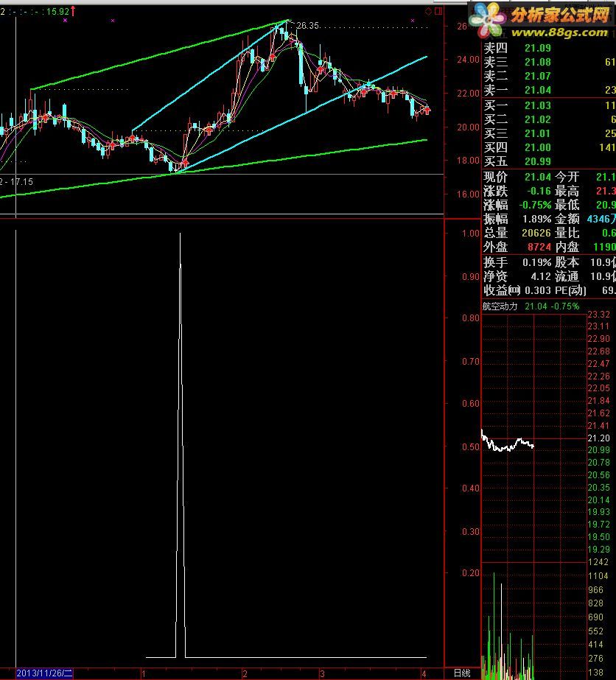Click the red split-panel square icon
Image resolution: width=616 pixels, height=680 pixels.
(x=438, y=11)
